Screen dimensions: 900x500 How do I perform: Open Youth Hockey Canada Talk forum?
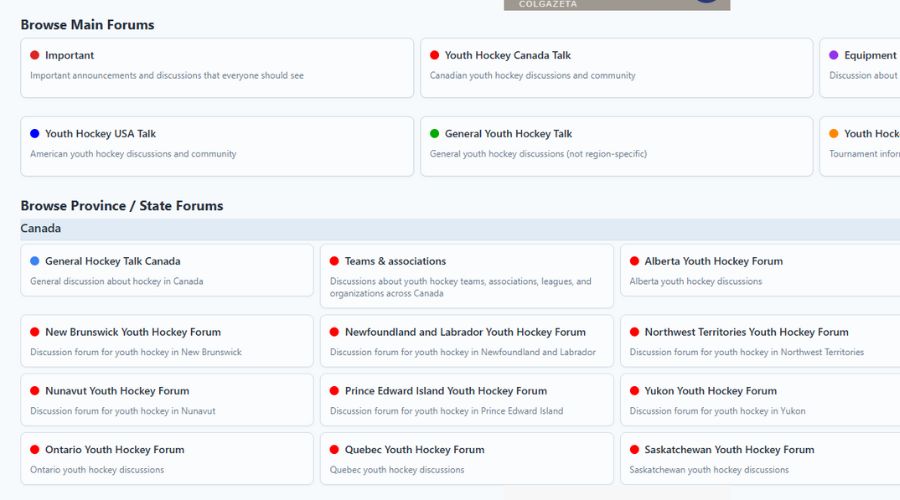coord(616,68)
